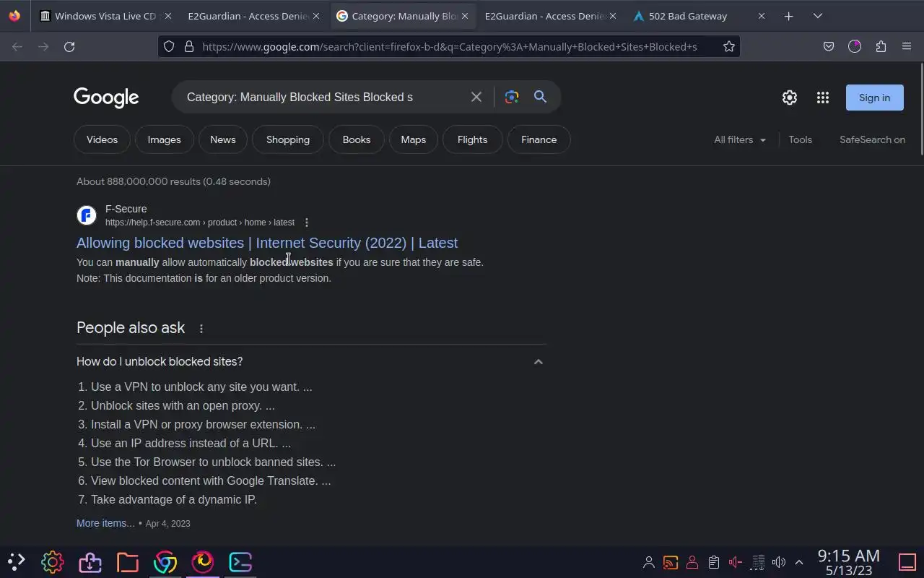
Task: Close the Windows Vista Live CD tab
Action: [x=167, y=16]
